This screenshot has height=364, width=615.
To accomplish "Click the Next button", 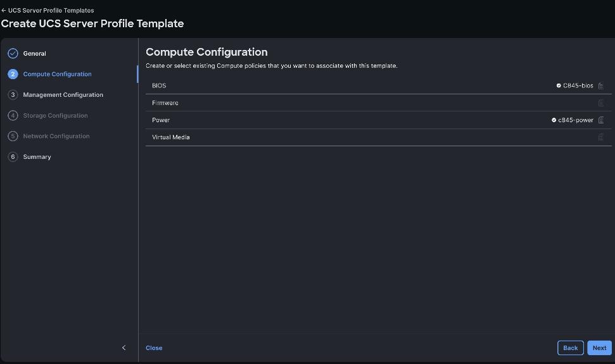I will click(x=599, y=348).
